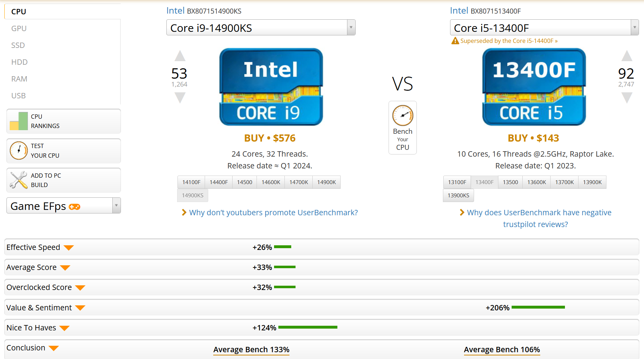
Task: Click the Add to PC Build tools icon
Action: [19, 180]
